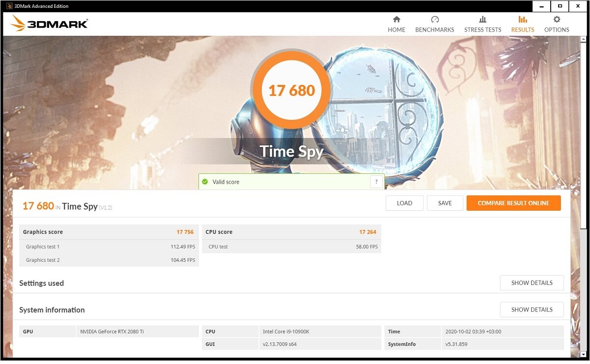The width and height of the screenshot is (590, 364).
Task: Click the 3DMark title bar app icon
Action: coord(8,6)
